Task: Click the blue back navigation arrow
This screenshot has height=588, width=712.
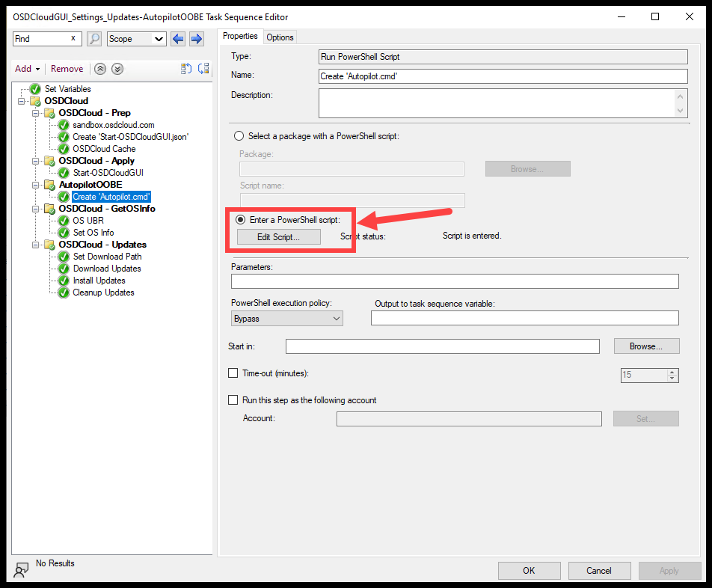Action: coord(177,38)
